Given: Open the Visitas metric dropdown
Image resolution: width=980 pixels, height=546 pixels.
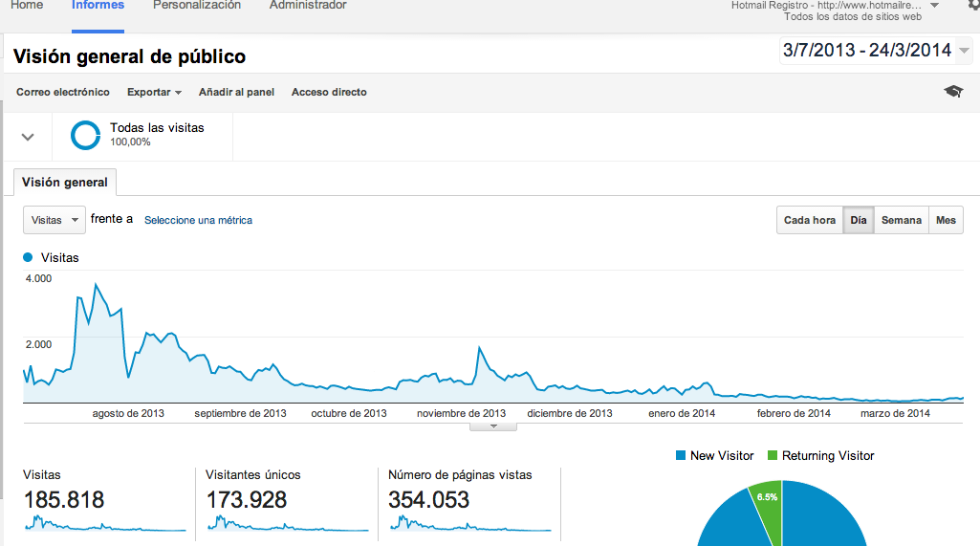Looking at the screenshot, I should (x=54, y=220).
